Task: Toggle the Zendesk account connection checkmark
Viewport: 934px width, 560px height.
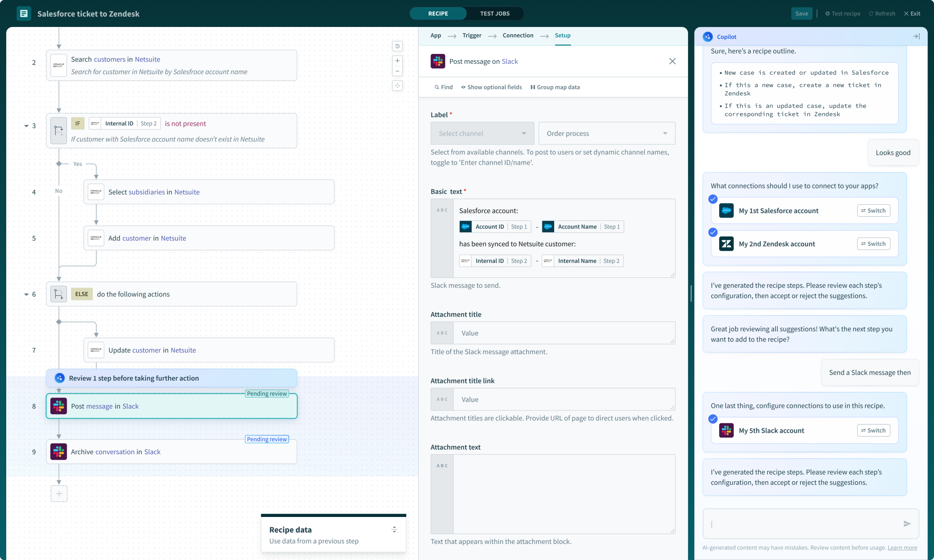Action: pos(713,233)
